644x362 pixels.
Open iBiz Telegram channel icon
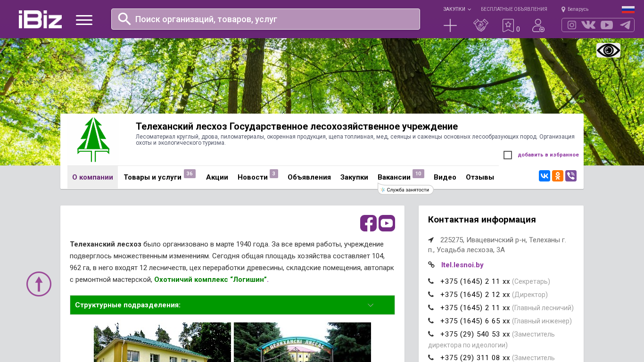point(625,25)
